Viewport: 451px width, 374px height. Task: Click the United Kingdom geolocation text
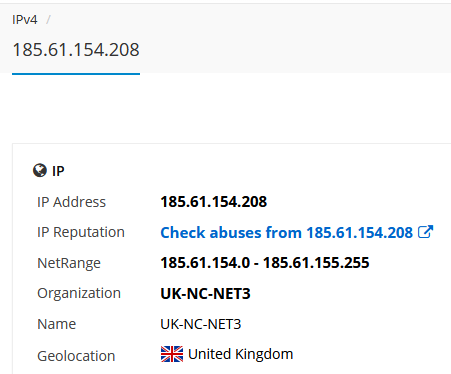[x=240, y=354]
